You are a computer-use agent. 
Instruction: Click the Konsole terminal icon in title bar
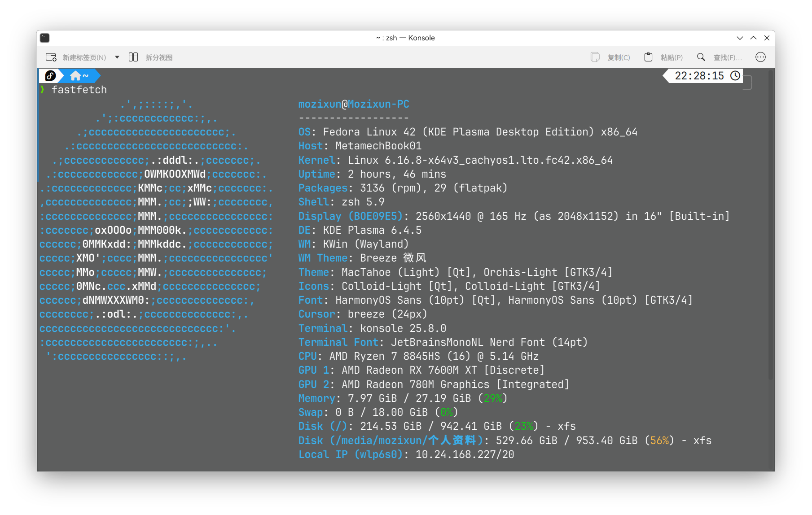point(45,38)
